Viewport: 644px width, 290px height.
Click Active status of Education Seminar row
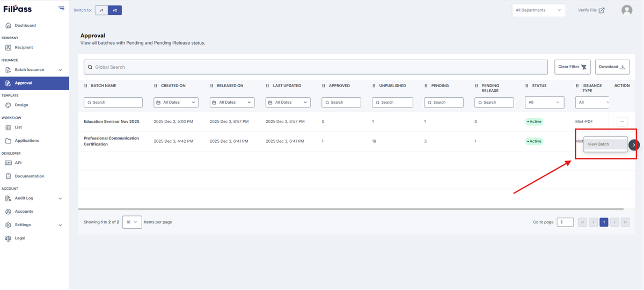[535, 122]
